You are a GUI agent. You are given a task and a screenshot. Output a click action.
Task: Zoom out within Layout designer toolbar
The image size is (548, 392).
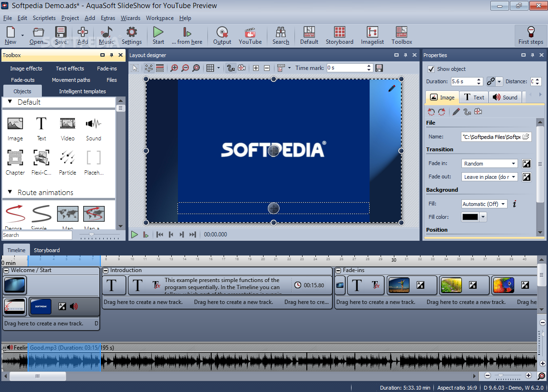click(185, 68)
